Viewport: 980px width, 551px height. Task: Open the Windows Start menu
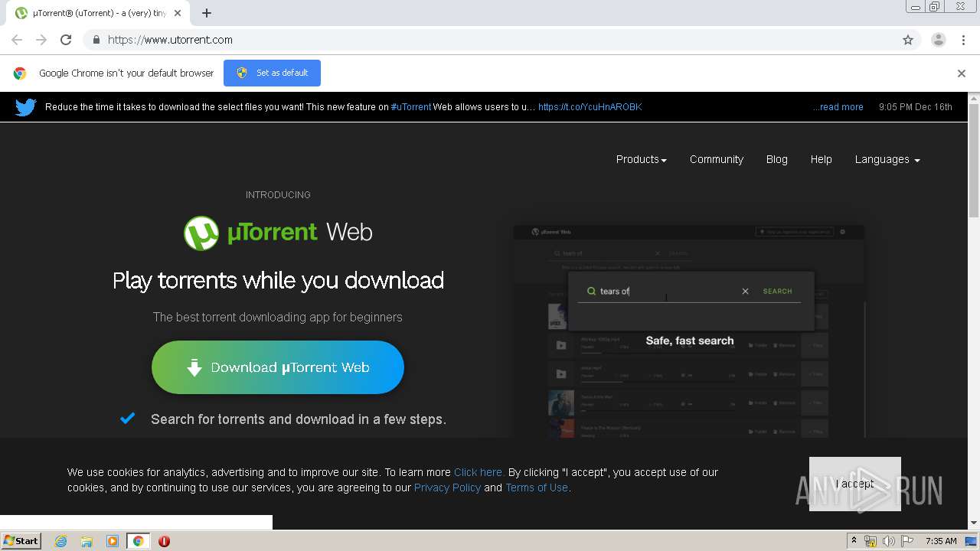[21, 541]
